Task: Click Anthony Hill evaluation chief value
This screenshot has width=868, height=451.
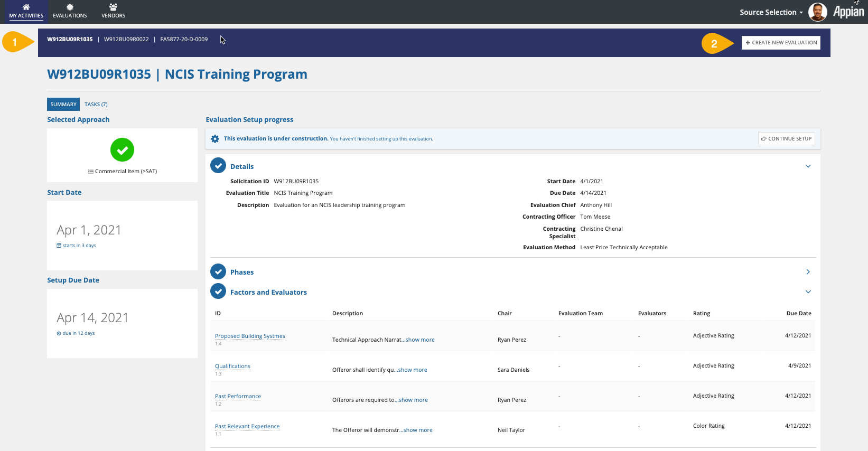Action: coord(596,205)
